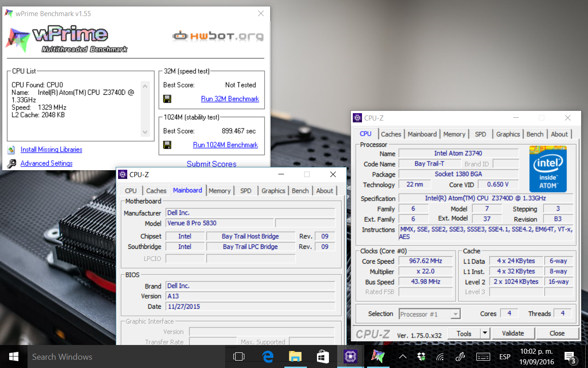The image size is (588, 368).
Task: Switch to CPU-Z via taskbar icon
Action: pyautogui.click(x=351, y=356)
